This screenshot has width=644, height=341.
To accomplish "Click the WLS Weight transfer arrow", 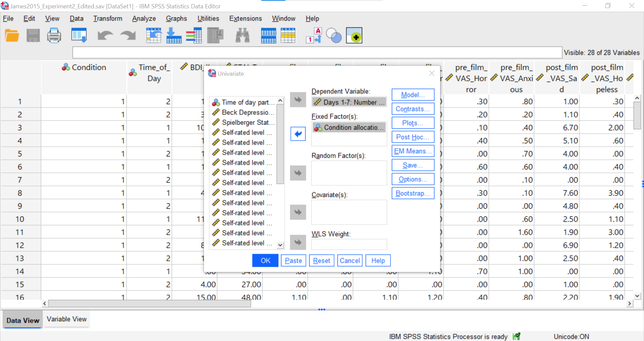I will 298,242.
